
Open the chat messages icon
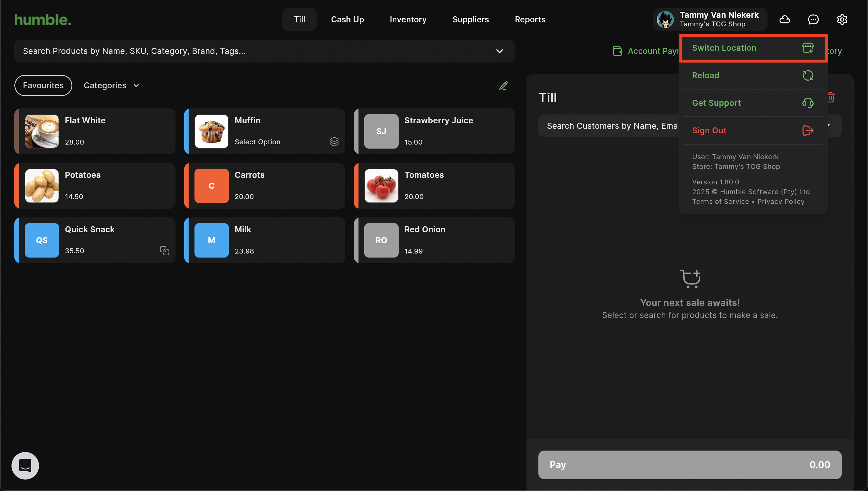coord(813,20)
